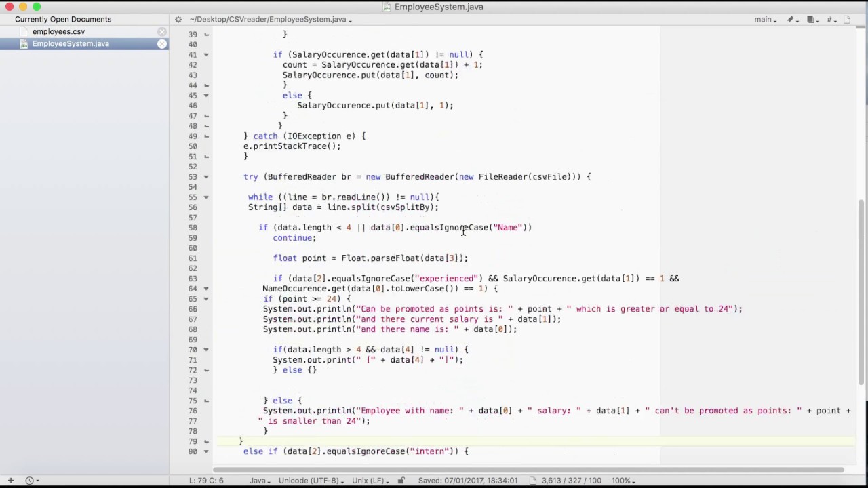Click the document proxy icon in navigation bar
The height and width of the screenshot is (488, 868).
[x=847, y=20]
